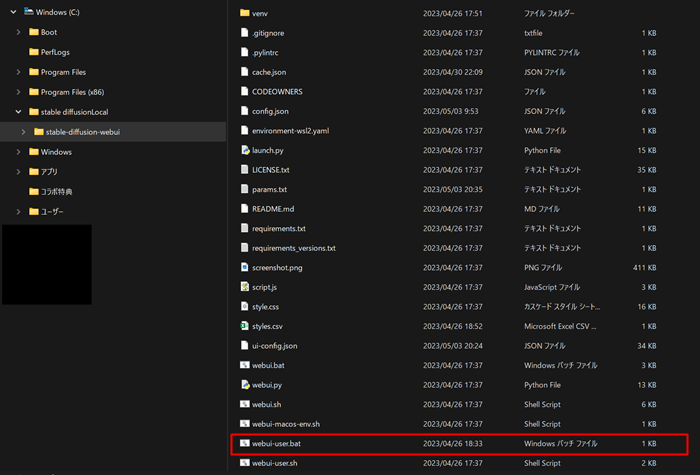Click the JavaScript ファイル type cell
700x475 pixels.
pyautogui.click(x=552, y=287)
